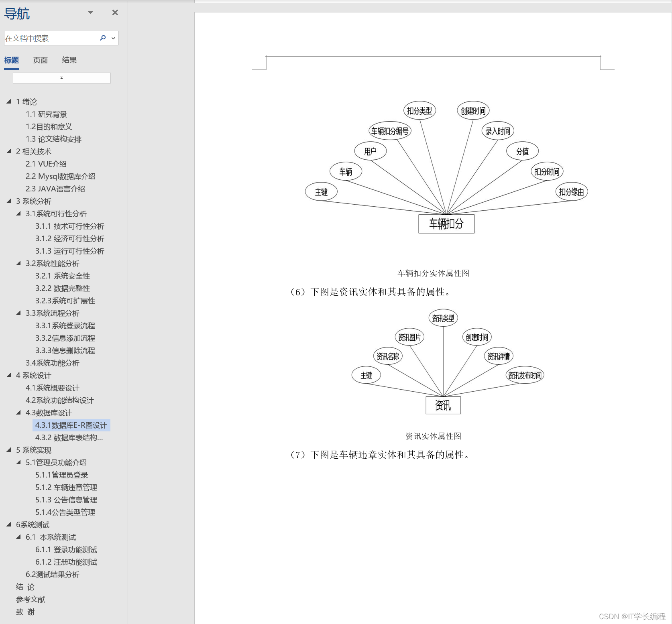Click the jump-to-top bar above headings
Screen dimensions: 672x624
[62, 78]
